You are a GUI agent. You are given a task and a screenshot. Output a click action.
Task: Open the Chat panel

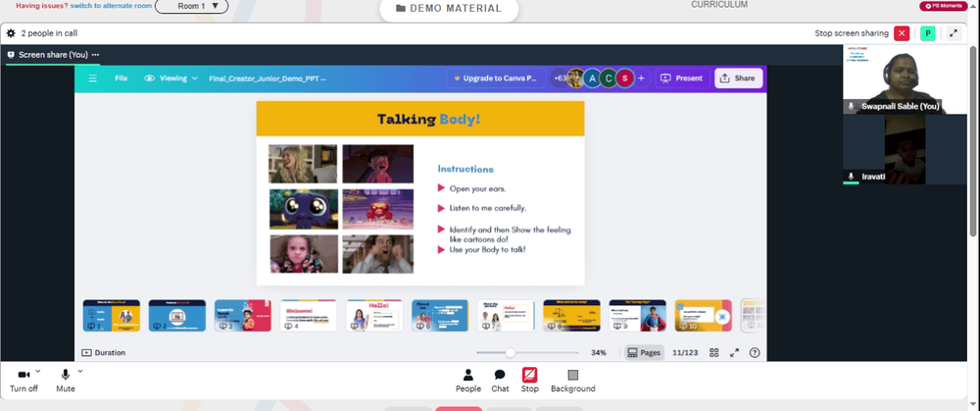coord(500,381)
